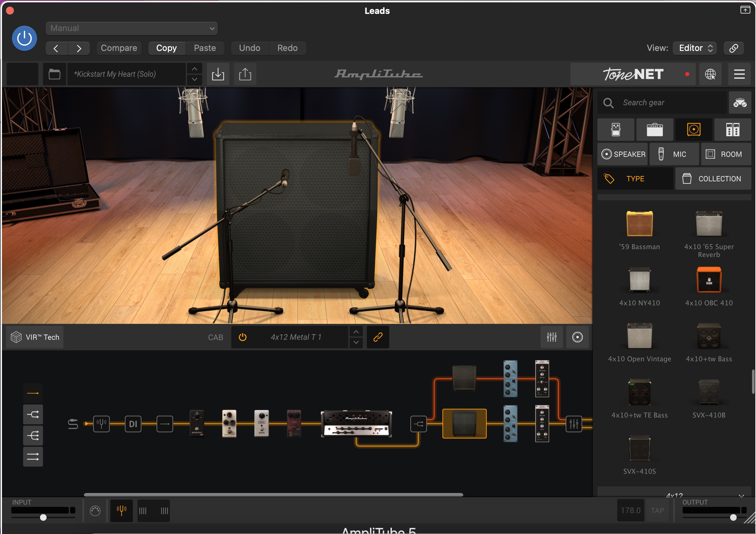Select the amp gear category
The height and width of the screenshot is (534, 756).
[x=655, y=130]
